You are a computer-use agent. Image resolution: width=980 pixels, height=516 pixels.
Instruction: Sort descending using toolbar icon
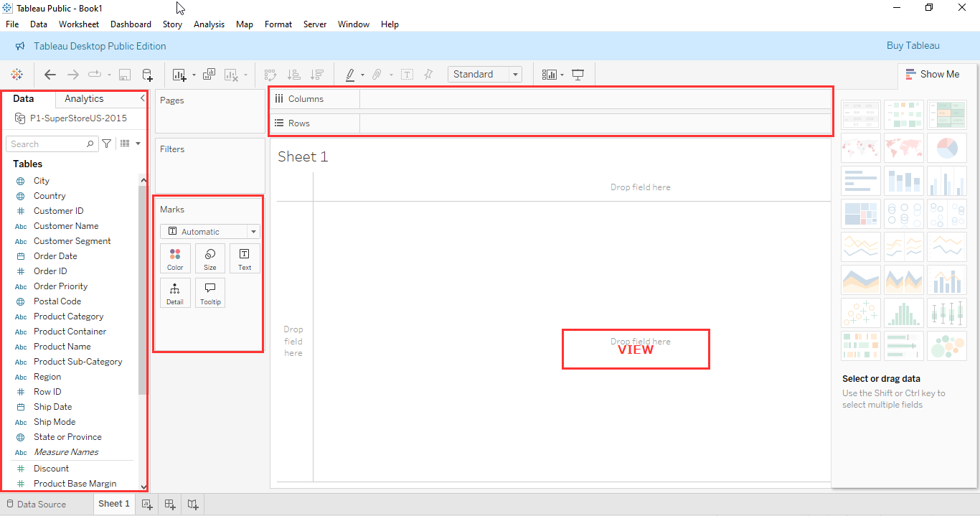(x=316, y=74)
